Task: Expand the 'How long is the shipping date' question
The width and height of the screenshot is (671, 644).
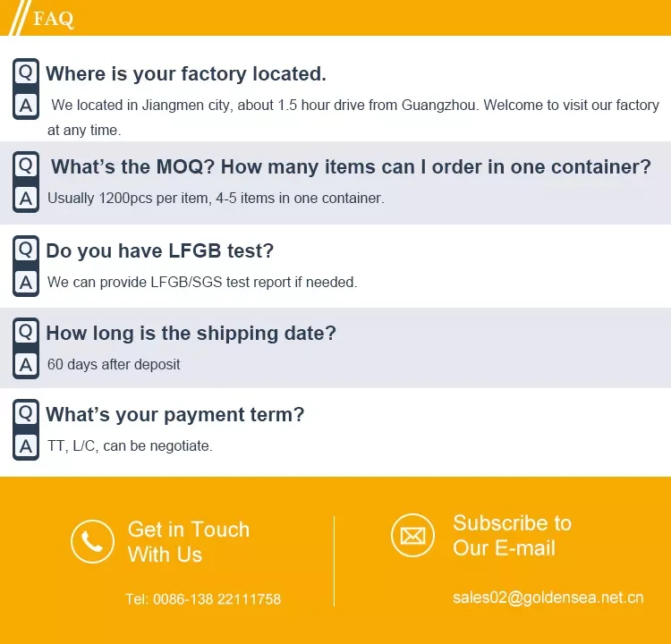Action: click(191, 333)
